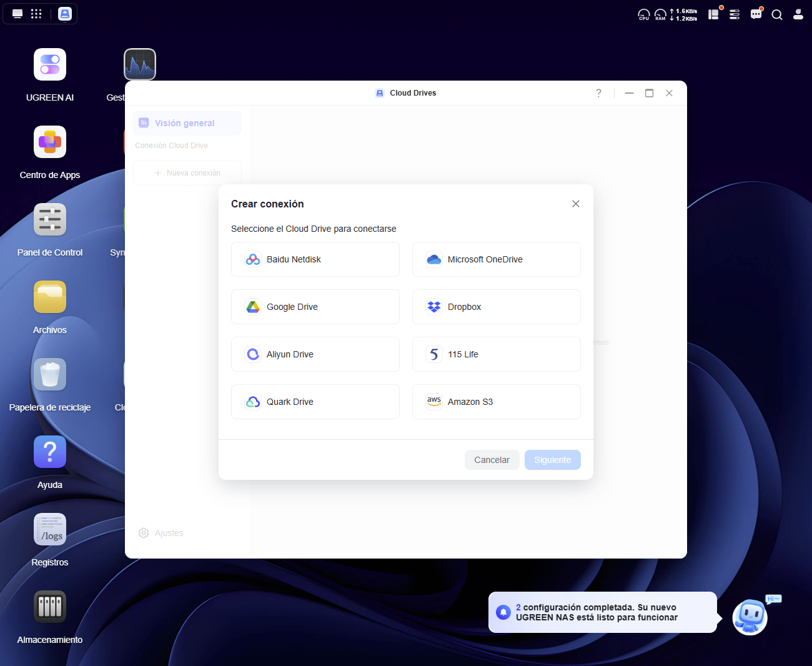The image size is (812, 666).
Task: Switch to the Cloud Drives taskbar app
Action: coord(65,14)
